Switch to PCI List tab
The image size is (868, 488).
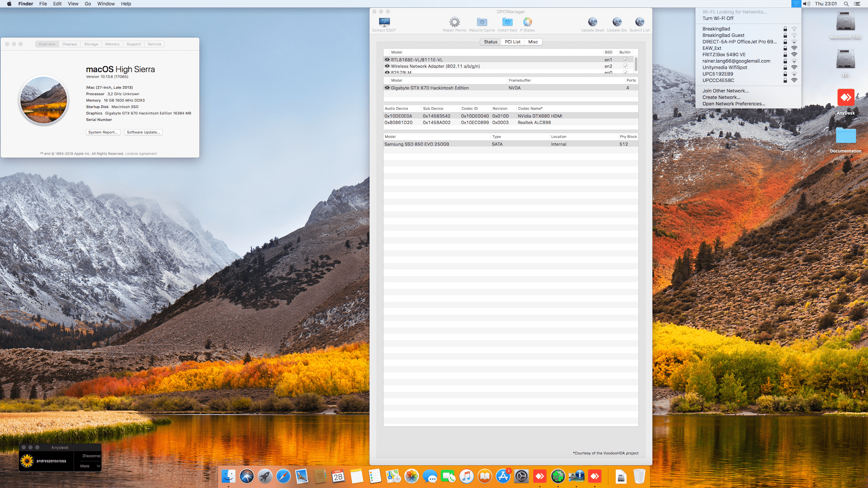tap(513, 42)
